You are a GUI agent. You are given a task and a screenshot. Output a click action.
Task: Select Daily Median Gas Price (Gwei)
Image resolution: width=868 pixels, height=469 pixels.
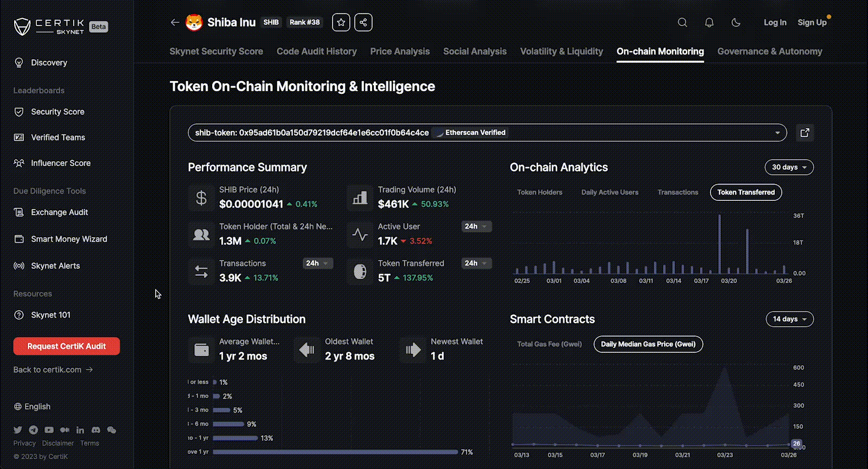click(x=648, y=344)
